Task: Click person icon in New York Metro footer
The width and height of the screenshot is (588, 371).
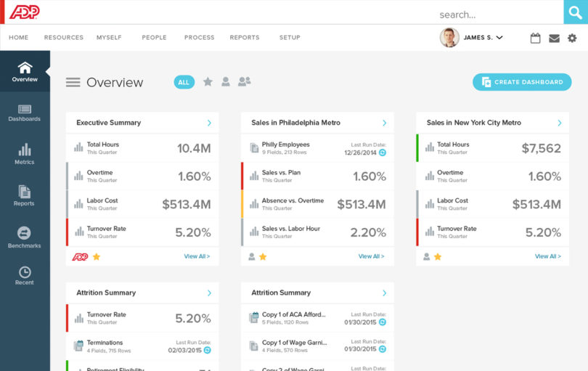Action: click(426, 256)
